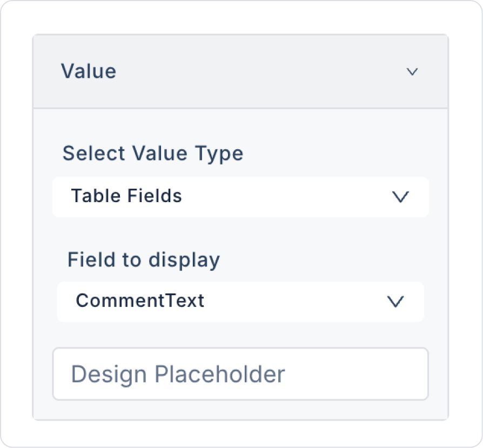This screenshot has height=448, width=483.
Task: Click the arrow beside CommentText
Action: 395,302
